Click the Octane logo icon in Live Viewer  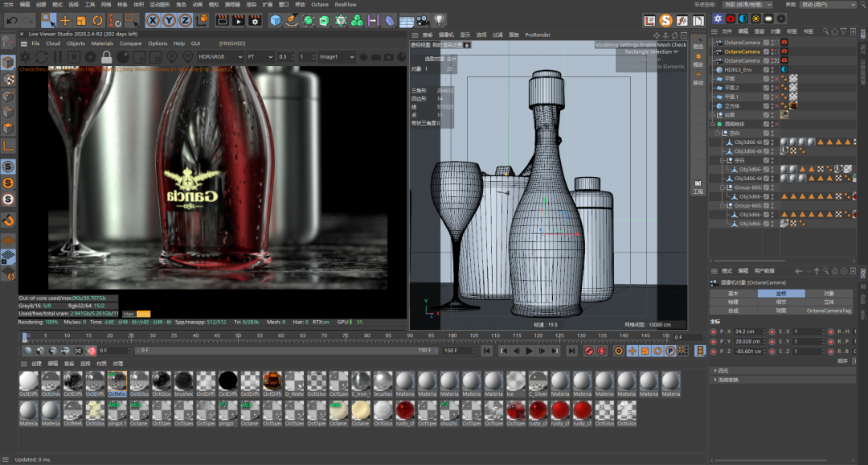26,57
